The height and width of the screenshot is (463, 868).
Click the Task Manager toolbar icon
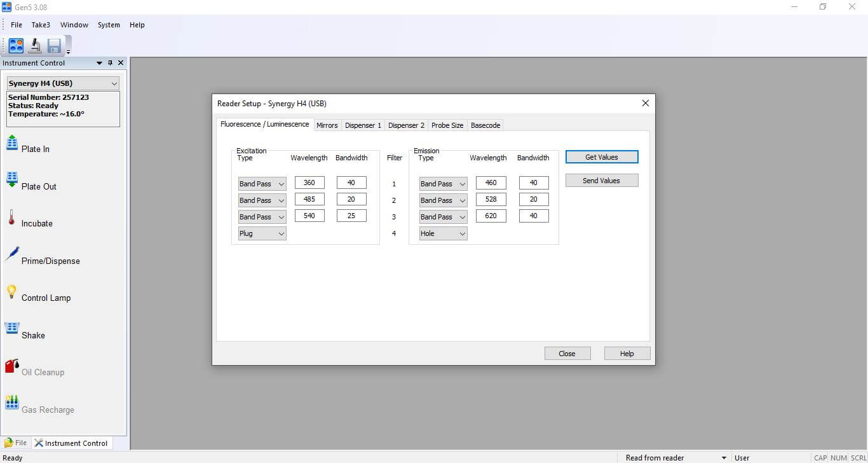click(16, 45)
